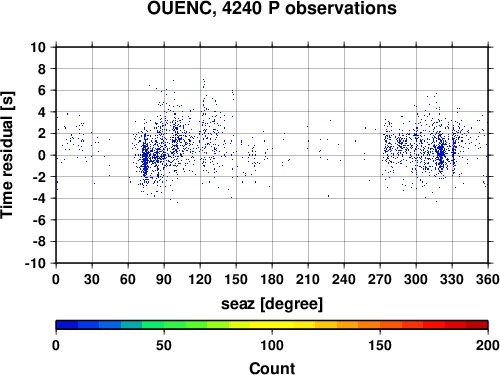Click the isolated point near seaz 227, -4 s
500x375 pixels.
[328, 196]
